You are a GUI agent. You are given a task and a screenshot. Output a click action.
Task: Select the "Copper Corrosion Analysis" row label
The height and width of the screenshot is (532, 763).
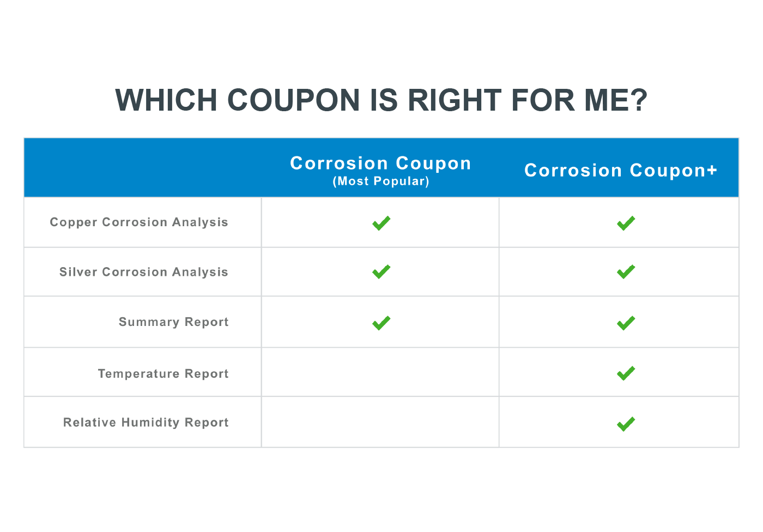coord(139,222)
